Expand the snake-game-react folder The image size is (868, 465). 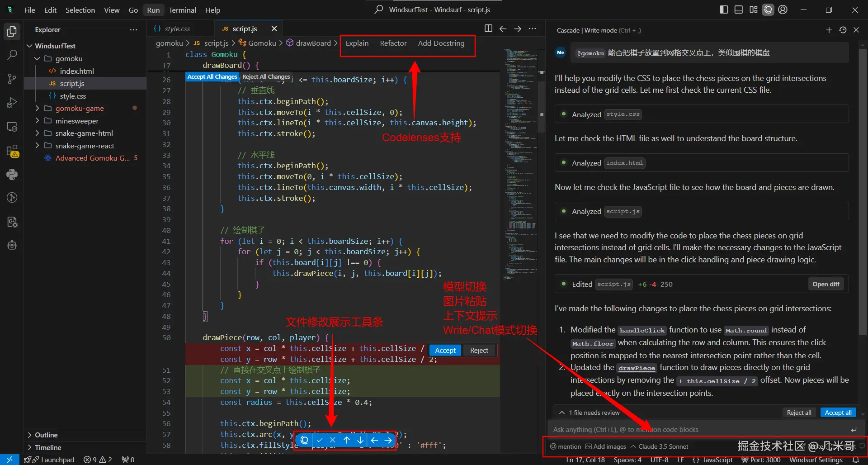[37, 146]
